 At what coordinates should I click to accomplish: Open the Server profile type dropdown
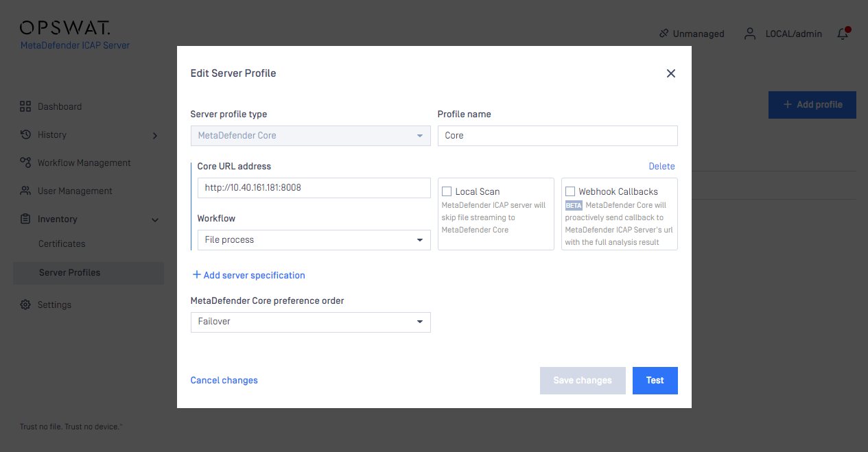pos(311,136)
